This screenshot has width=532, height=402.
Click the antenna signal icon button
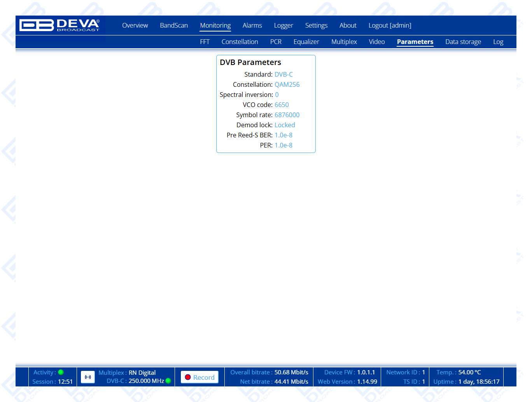click(88, 377)
